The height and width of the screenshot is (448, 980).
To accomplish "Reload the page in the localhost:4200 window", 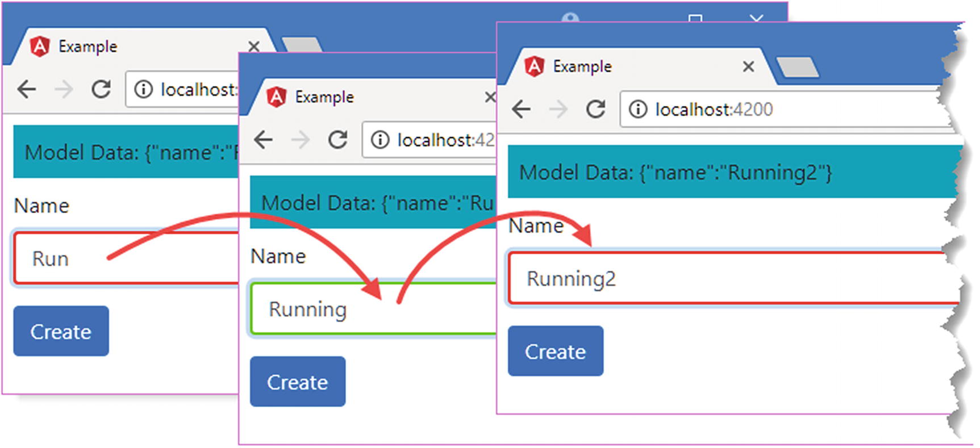I will tap(595, 109).
